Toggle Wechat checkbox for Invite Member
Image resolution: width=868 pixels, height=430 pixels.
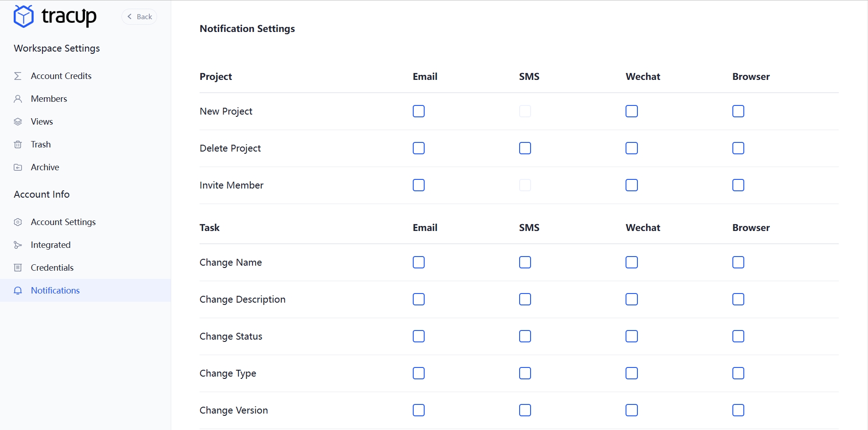pyautogui.click(x=631, y=185)
